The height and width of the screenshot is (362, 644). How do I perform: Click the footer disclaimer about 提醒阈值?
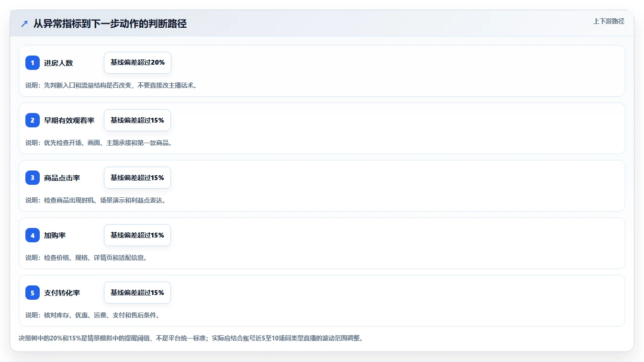coord(191,338)
